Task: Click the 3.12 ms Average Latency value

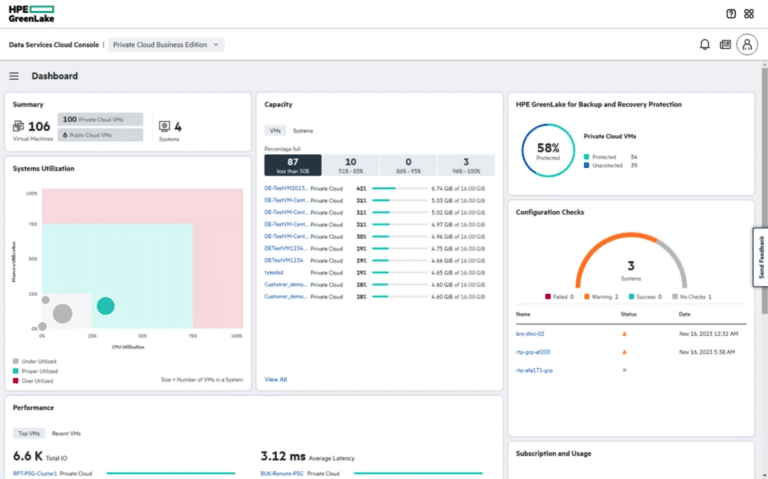Action: pyautogui.click(x=283, y=456)
